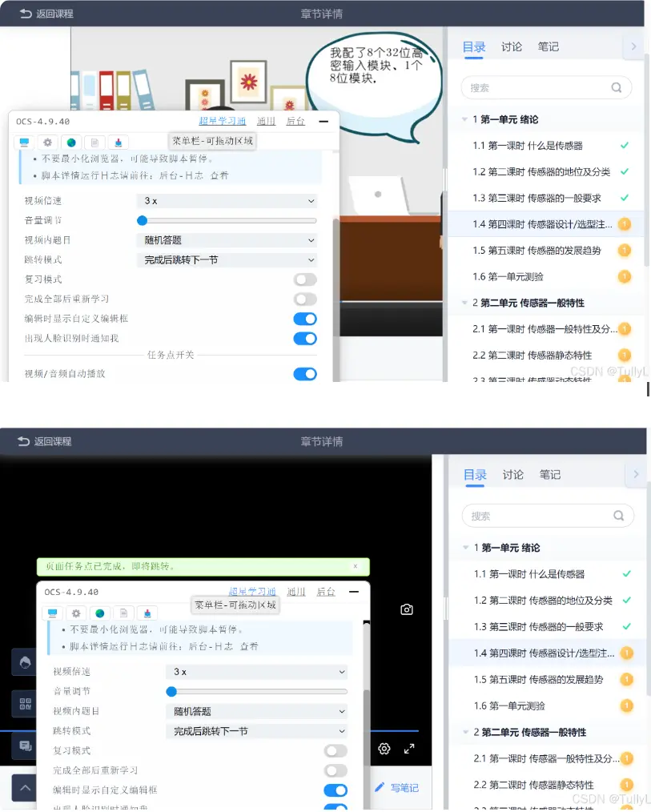The width and height of the screenshot is (651, 812).
Task: Click the camera snapshot icon on the video
Action: click(407, 609)
